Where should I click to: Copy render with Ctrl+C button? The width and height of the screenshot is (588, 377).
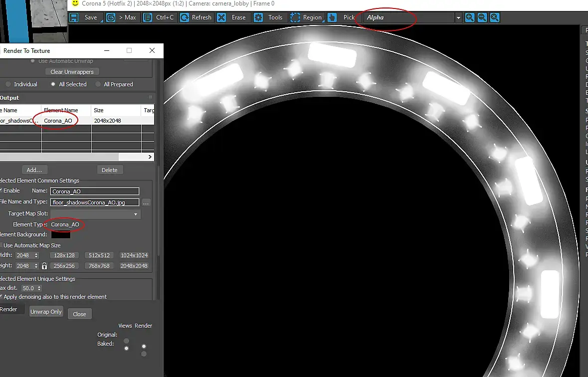click(160, 17)
